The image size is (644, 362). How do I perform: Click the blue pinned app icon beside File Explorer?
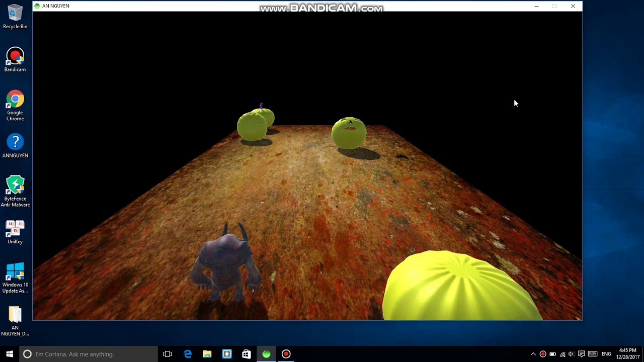227,354
